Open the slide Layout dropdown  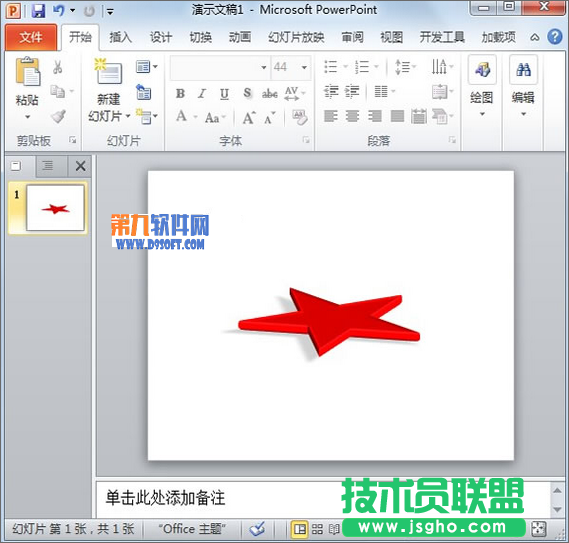(x=147, y=67)
